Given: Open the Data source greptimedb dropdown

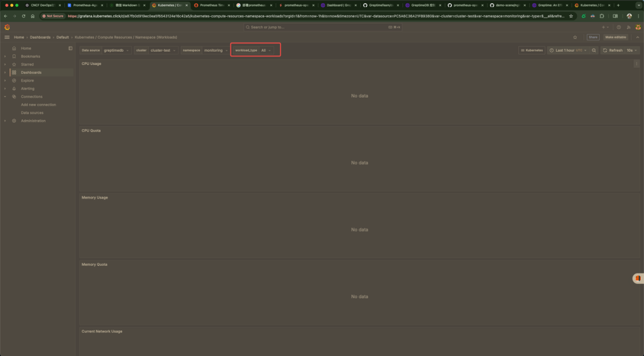Looking at the screenshot, I should (116, 50).
